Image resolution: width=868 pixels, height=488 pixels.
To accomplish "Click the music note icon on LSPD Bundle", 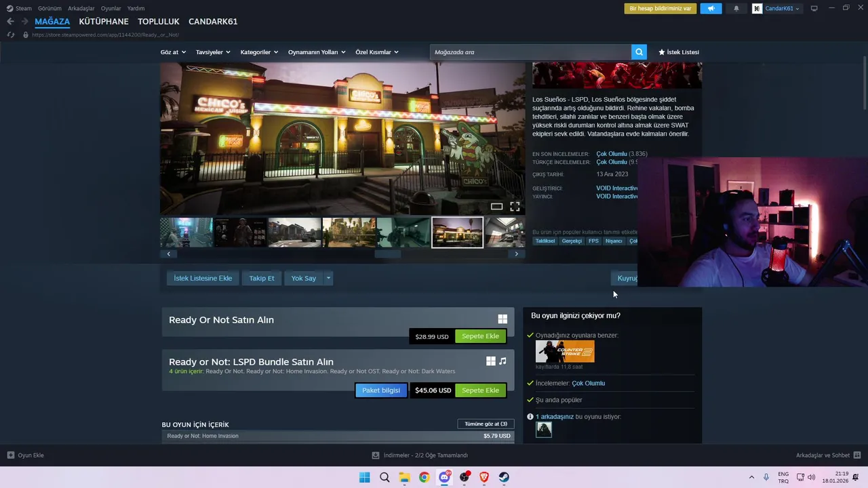I will coord(502,361).
